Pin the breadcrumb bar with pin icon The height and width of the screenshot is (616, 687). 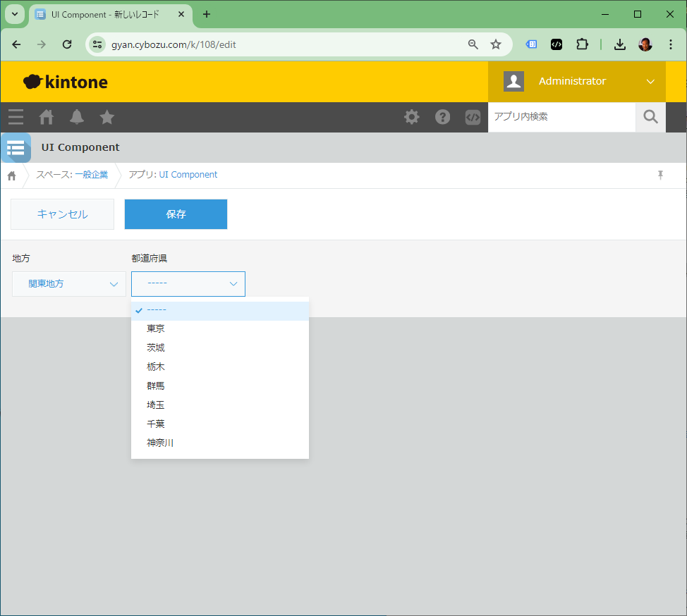[x=660, y=175]
